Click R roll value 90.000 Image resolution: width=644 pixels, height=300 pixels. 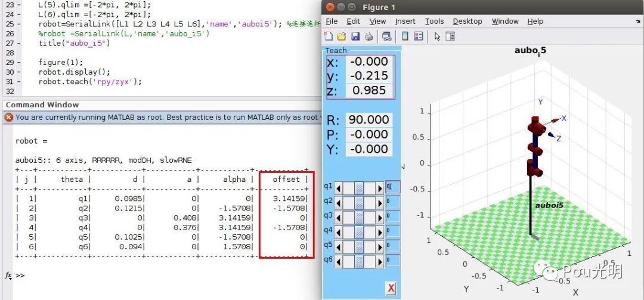[369, 120]
